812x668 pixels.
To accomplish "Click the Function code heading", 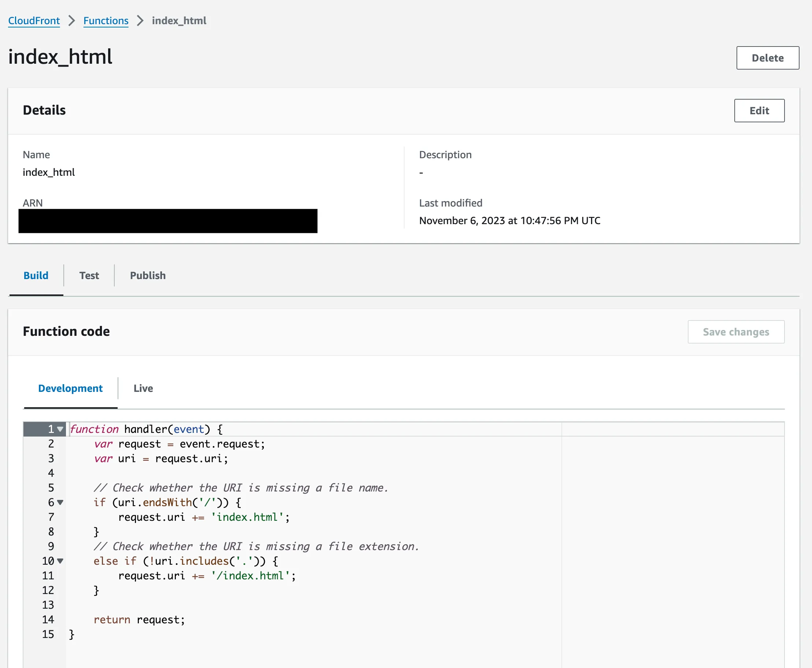I will click(66, 331).
